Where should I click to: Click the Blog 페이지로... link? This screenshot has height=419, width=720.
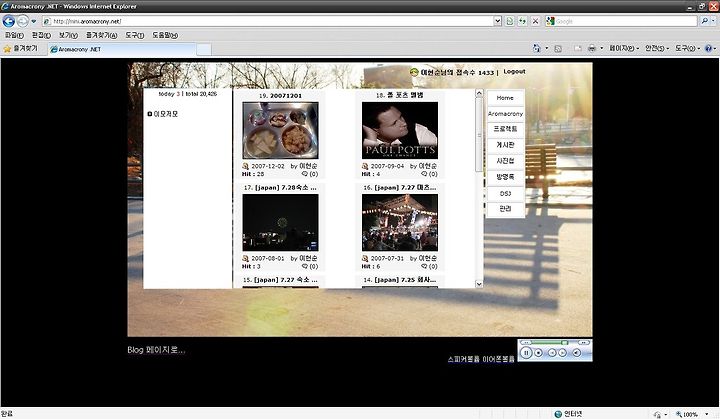tap(156, 350)
